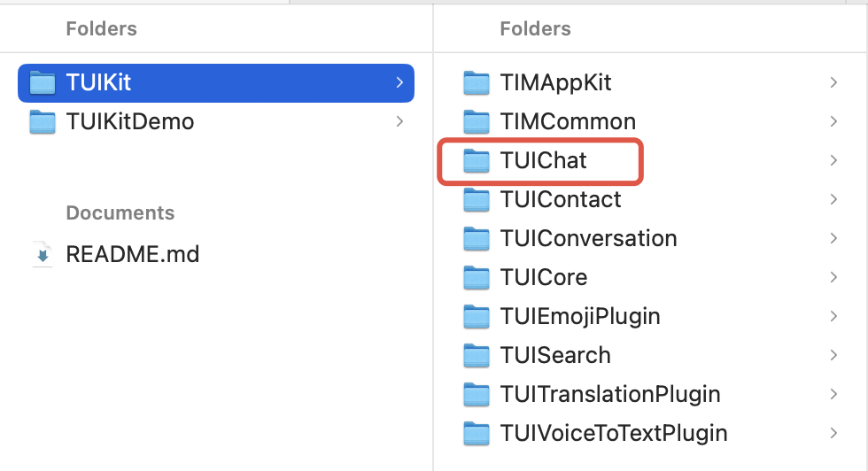This screenshot has height=471, width=868.
Task: Expand the TUITranslationPlugin folder chevron
Action: point(833,394)
